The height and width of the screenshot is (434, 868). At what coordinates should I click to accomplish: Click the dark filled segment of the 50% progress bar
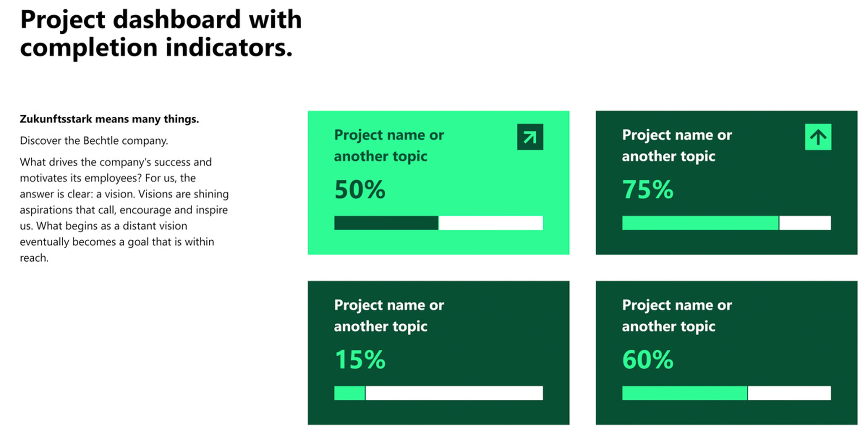pos(386,223)
